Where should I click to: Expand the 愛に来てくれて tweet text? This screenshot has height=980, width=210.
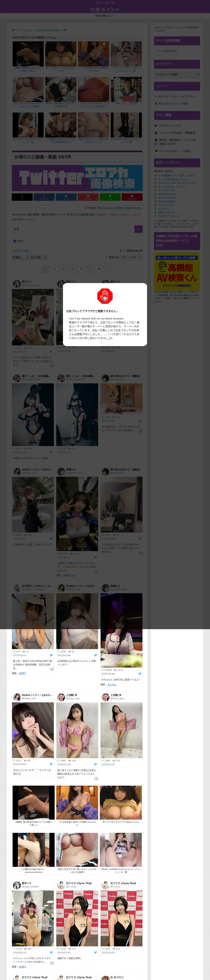point(96,778)
